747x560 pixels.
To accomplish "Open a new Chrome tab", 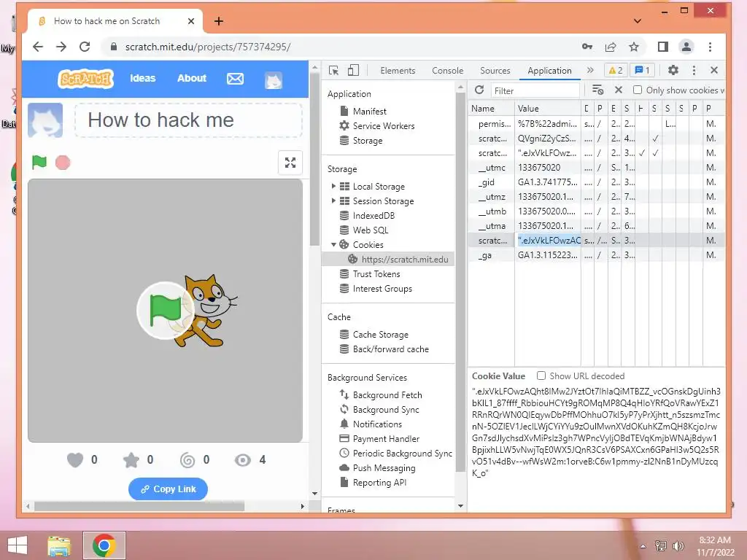I will pos(219,21).
